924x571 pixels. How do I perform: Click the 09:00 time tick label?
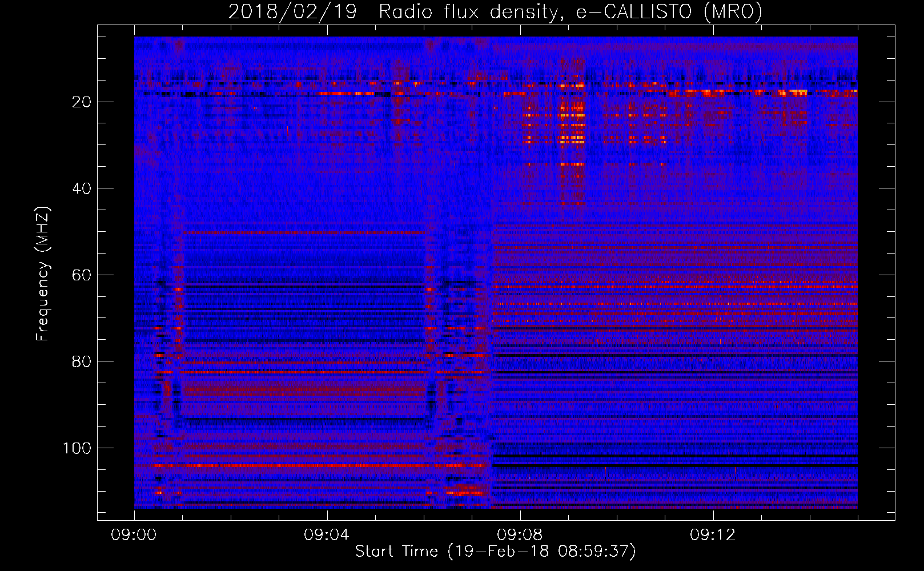pyautogui.click(x=134, y=535)
